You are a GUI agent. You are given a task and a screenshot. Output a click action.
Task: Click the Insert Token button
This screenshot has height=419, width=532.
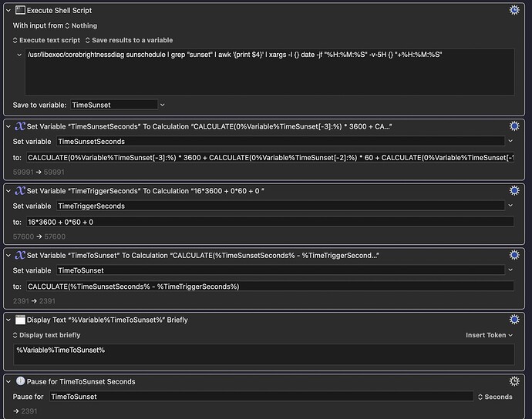tap(490, 335)
